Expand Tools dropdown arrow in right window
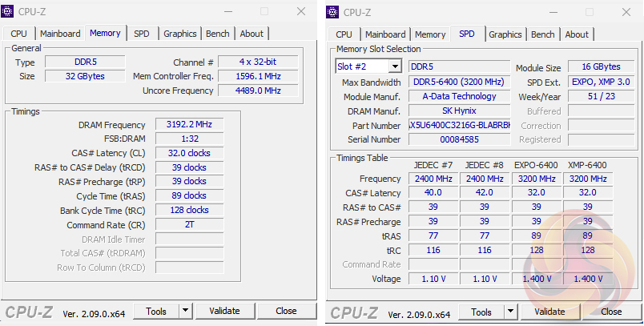 pyautogui.click(x=510, y=312)
